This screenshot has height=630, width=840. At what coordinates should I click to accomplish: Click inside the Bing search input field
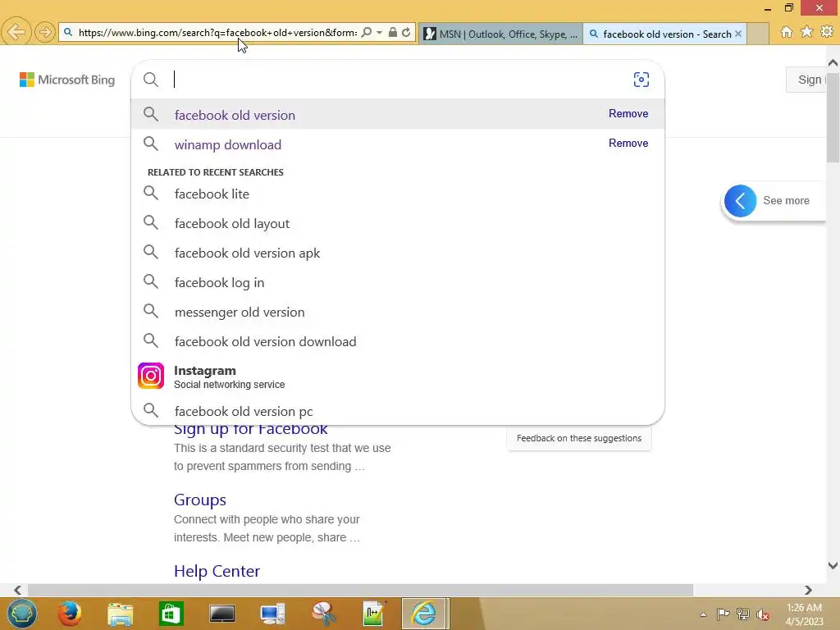399,80
